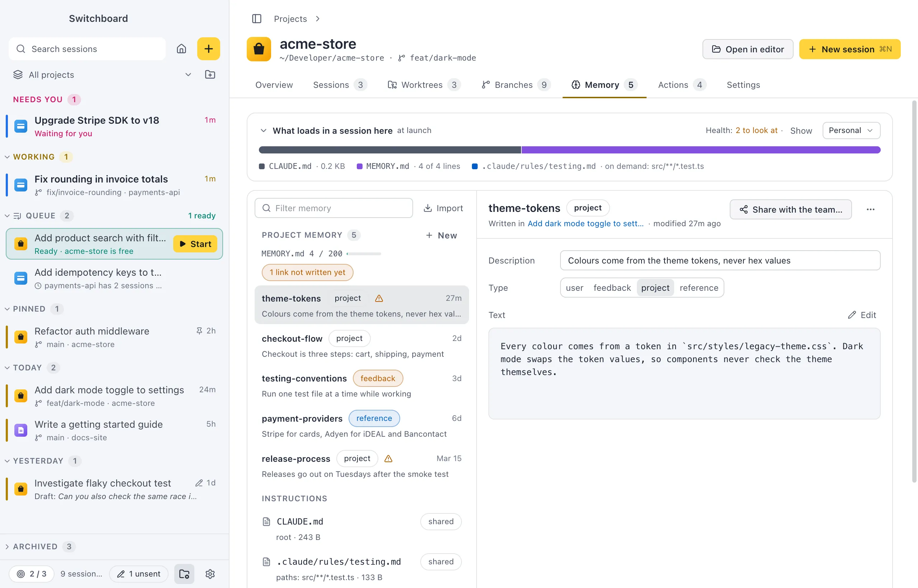Click the pin icon on Refactor auth middleware

[x=199, y=331]
